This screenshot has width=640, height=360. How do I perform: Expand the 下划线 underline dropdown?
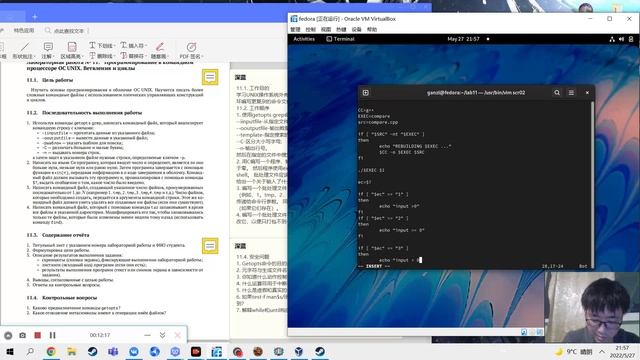coord(114,46)
